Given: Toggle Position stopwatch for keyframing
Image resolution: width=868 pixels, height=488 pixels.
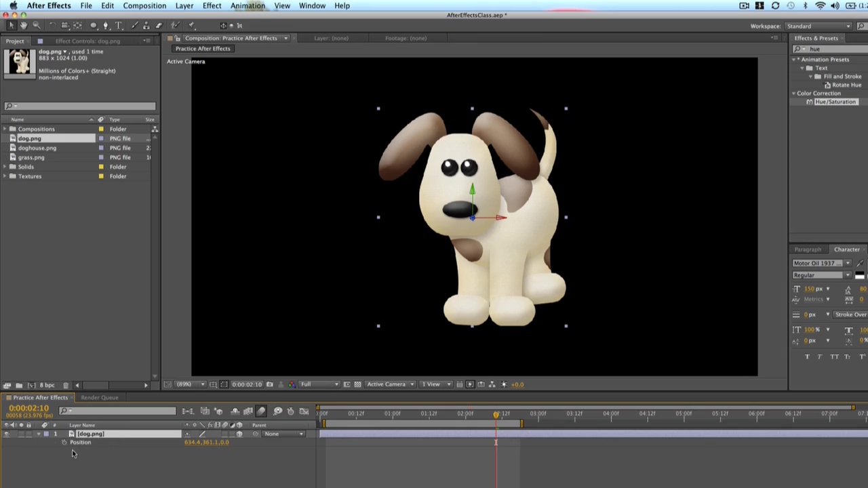Looking at the screenshot, I should click(x=64, y=442).
